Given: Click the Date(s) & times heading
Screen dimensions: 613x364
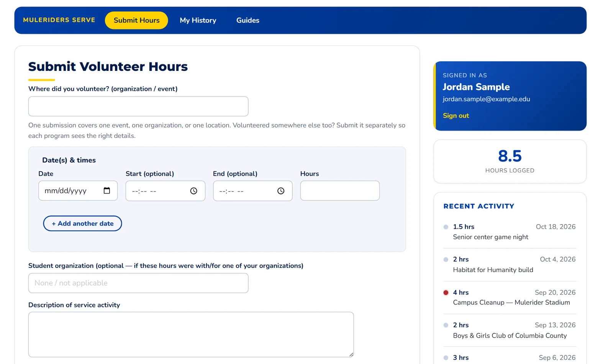Looking at the screenshot, I should 69,160.
